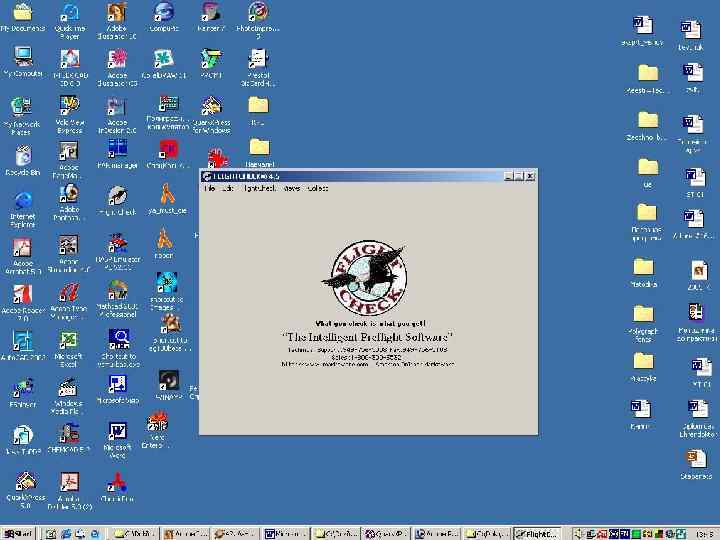Select the Adobe Reader 7.0 shortcut
The width and height of the screenshot is (720, 540).
[x=22, y=302]
